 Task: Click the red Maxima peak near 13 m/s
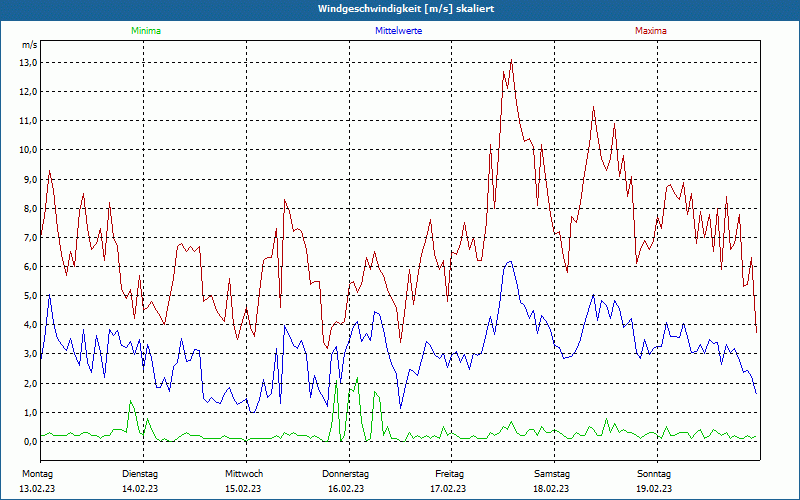coord(511,61)
